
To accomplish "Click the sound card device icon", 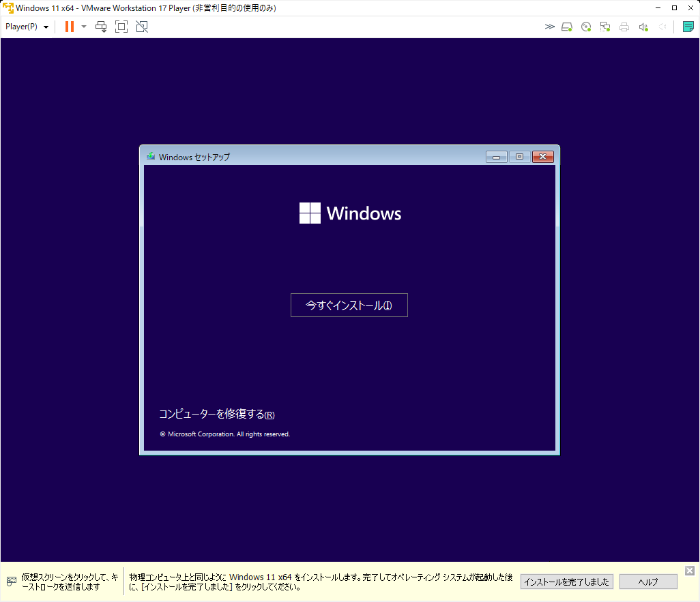I will pos(643,27).
